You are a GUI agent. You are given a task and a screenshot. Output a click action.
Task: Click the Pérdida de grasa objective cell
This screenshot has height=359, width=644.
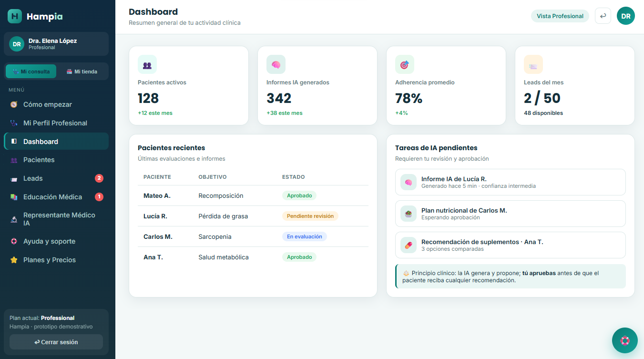point(223,216)
